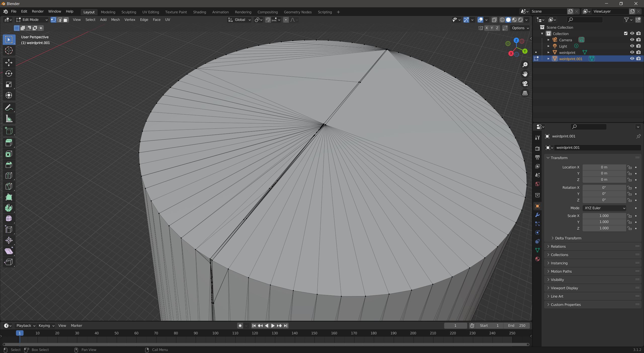The height and width of the screenshot is (353, 644).
Task: Expand the Camera tree item
Action: pyautogui.click(x=548, y=40)
